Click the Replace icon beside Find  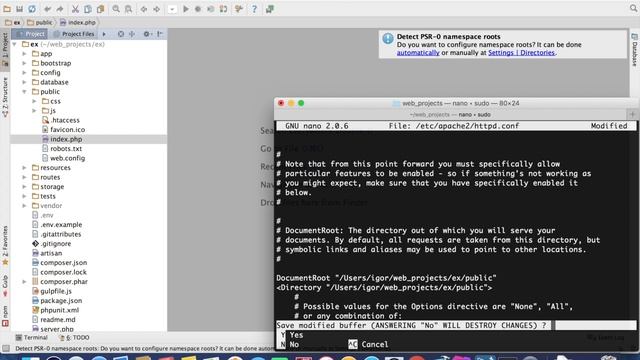(128, 9)
